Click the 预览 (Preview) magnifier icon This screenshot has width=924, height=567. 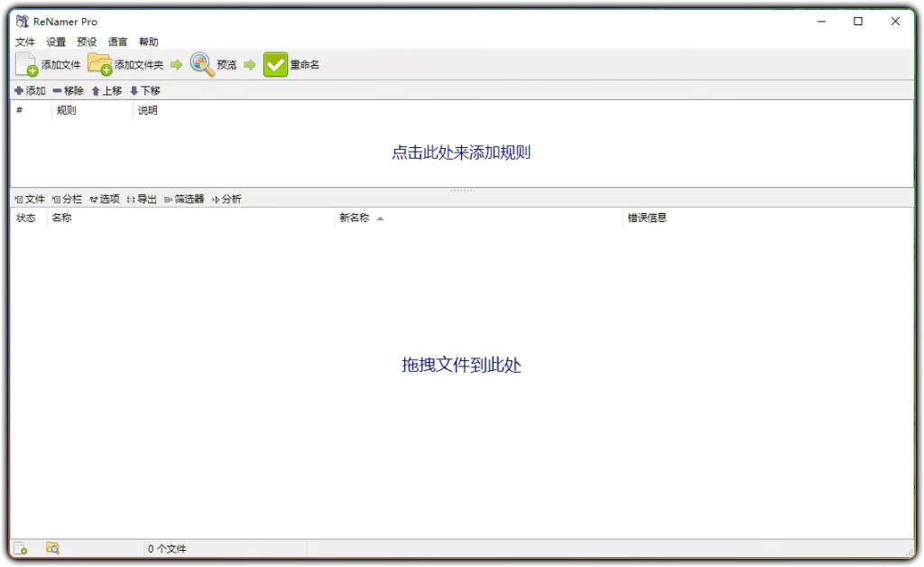(x=200, y=64)
